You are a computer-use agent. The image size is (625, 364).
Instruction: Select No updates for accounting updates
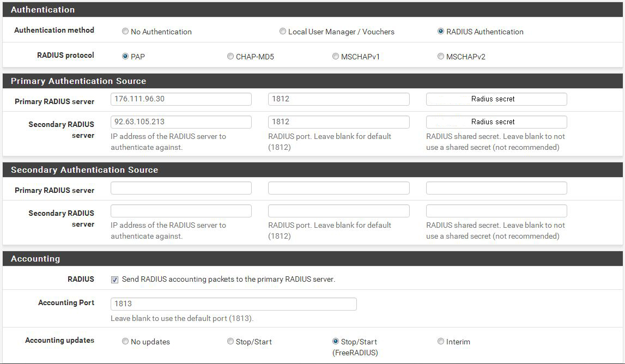coord(125,342)
